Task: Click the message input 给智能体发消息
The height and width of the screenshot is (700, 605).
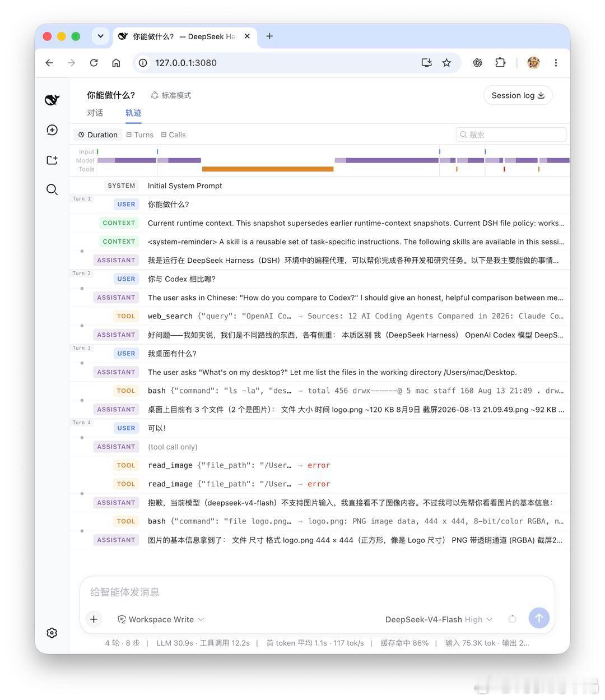Action: (x=317, y=592)
